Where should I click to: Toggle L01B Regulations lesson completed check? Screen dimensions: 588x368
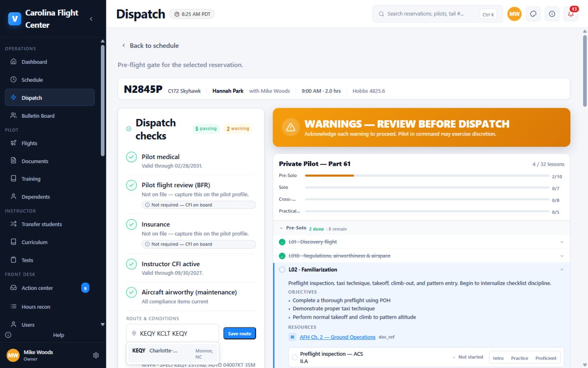(282, 256)
